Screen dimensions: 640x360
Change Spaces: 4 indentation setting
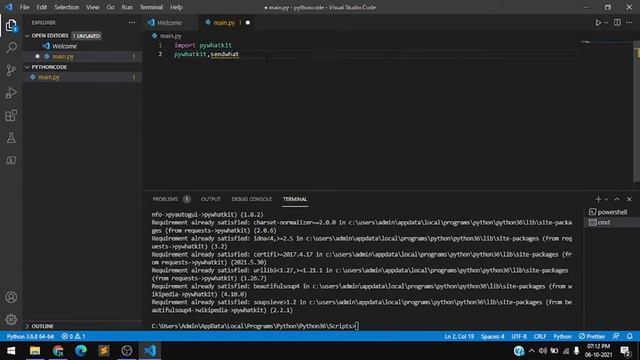coord(492,336)
